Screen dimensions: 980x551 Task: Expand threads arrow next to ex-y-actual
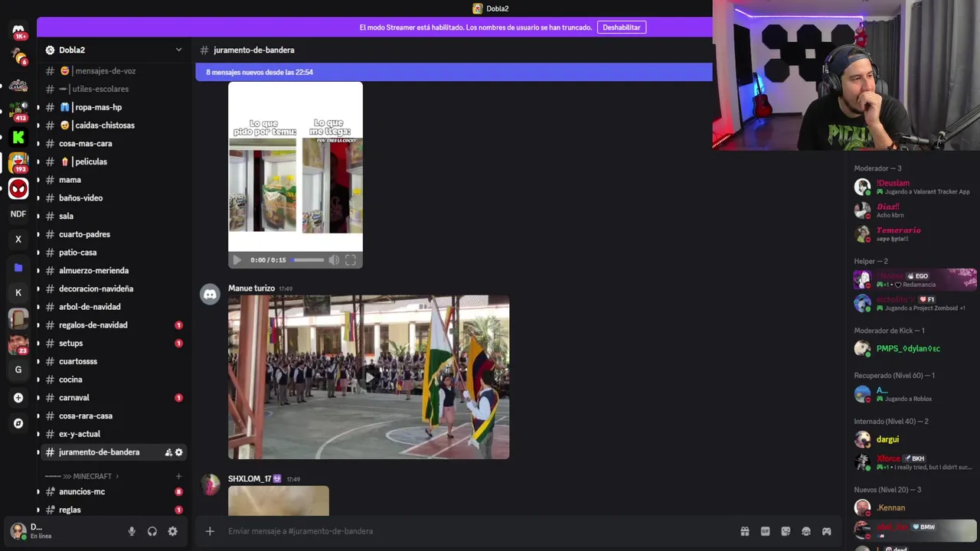click(38, 434)
